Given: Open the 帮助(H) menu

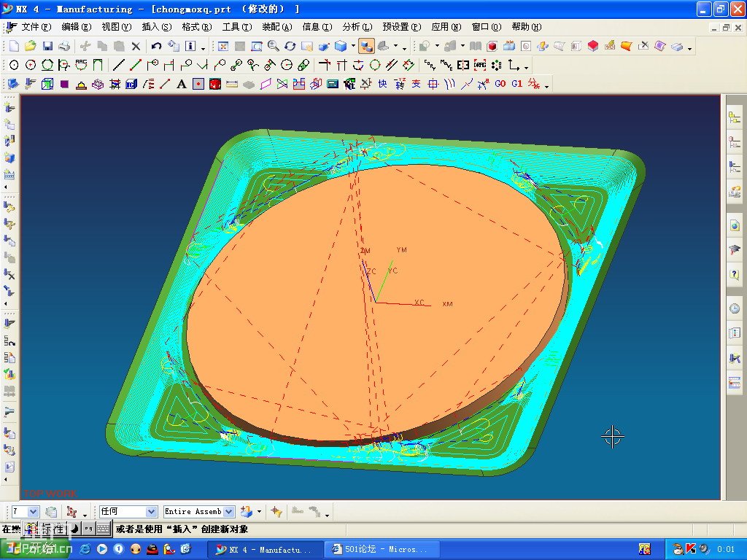Looking at the screenshot, I should (526, 27).
